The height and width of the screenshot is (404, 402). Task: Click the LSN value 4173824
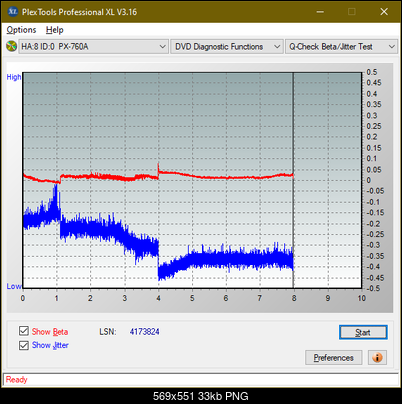click(145, 332)
